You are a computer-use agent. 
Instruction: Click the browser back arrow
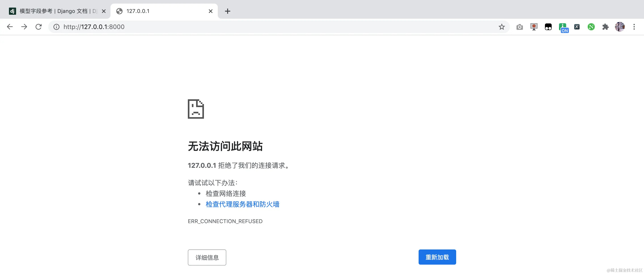click(10, 27)
